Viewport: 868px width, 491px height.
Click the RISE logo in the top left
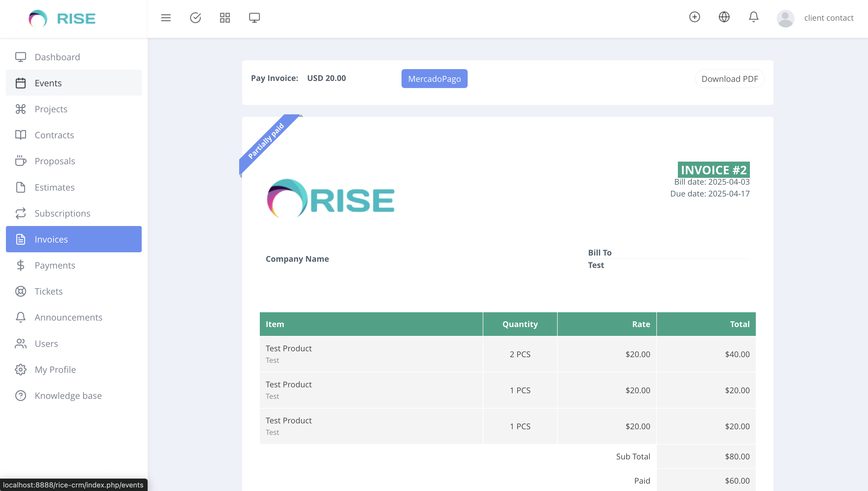click(62, 18)
